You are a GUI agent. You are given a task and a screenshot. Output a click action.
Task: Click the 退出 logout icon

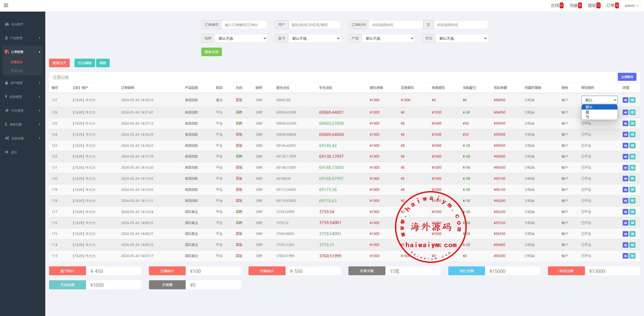[x=7, y=152]
